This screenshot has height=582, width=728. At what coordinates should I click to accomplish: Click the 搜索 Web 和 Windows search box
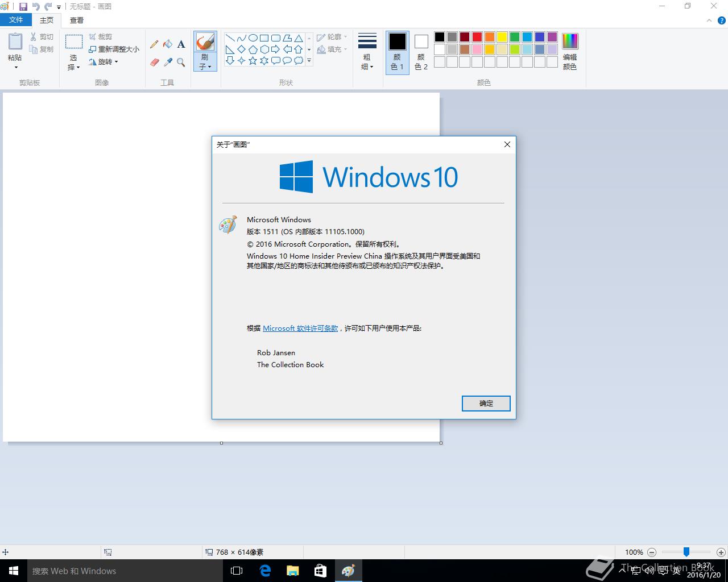pos(125,571)
